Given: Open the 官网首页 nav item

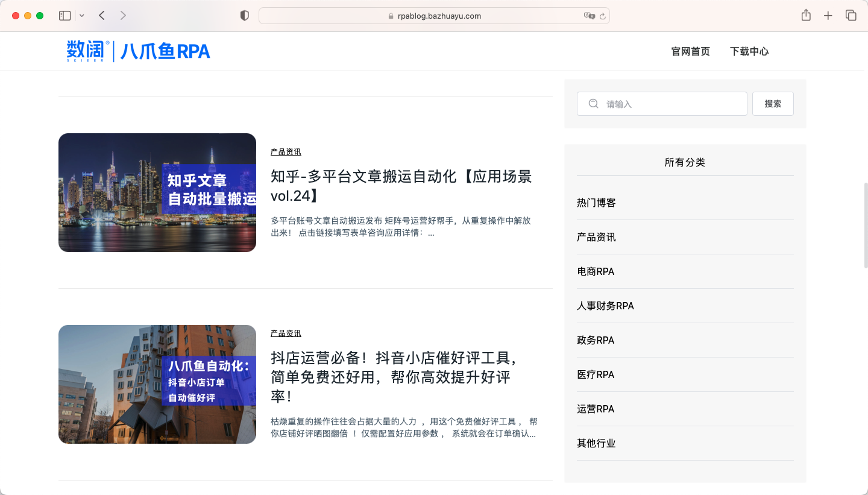Looking at the screenshot, I should pos(691,51).
